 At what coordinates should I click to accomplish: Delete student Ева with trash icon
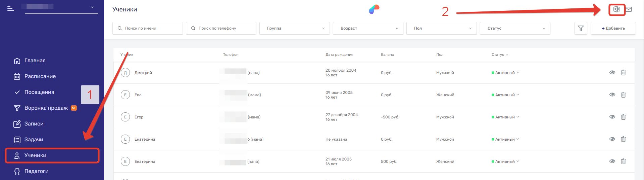click(623, 95)
